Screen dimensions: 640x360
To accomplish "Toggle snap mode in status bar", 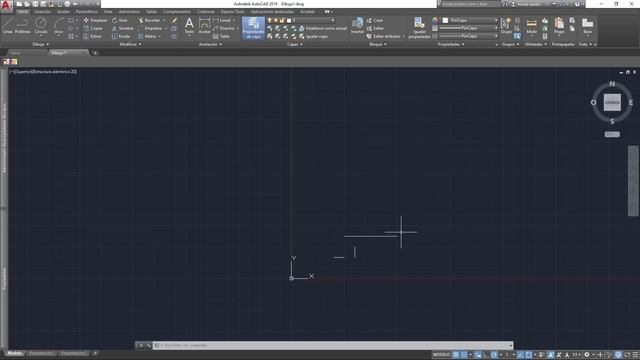I will (x=464, y=355).
